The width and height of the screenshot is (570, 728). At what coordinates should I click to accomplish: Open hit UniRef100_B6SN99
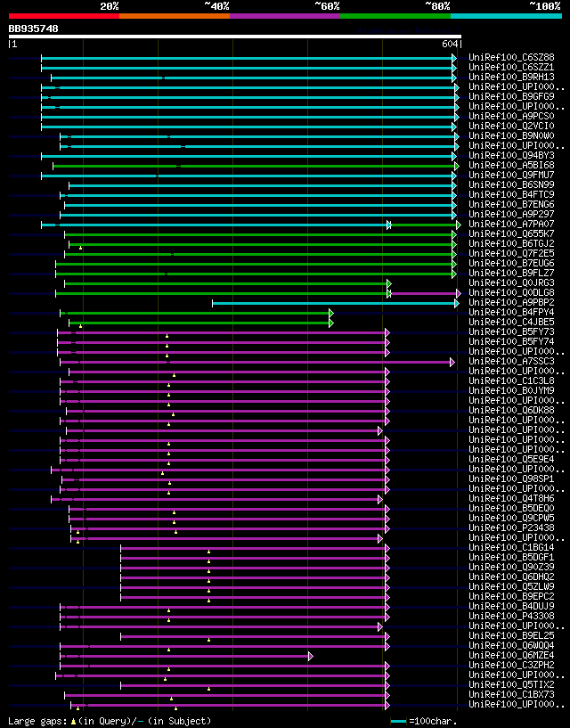511,184
